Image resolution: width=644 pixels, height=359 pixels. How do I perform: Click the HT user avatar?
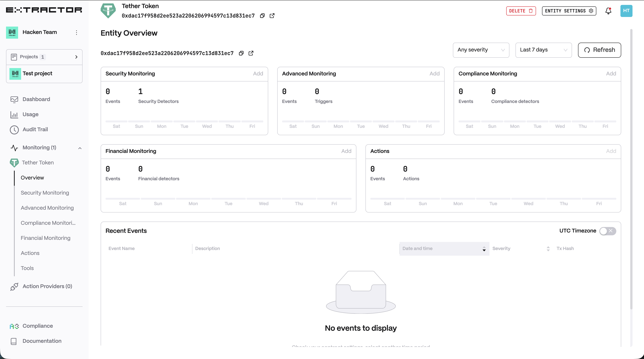pyautogui.click(x=626, y=11)
